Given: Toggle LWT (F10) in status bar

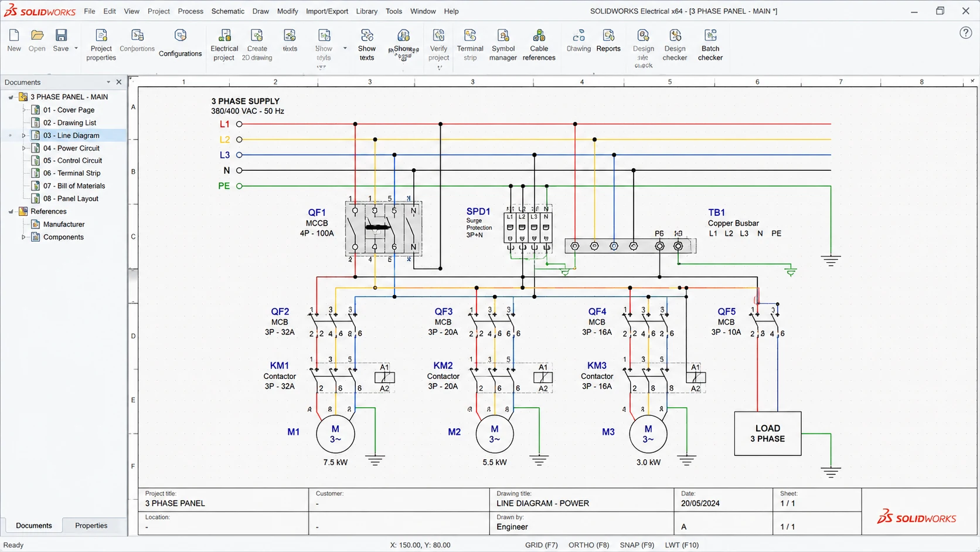Looking at the screenshot, I should 682,545.
